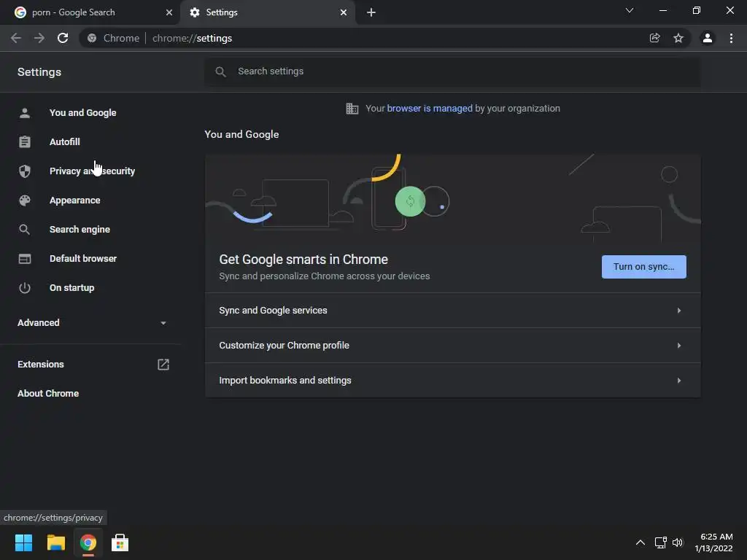Click the palette icon beside Appearance
This screenshot has height=560, width=747.
[25, 201]
